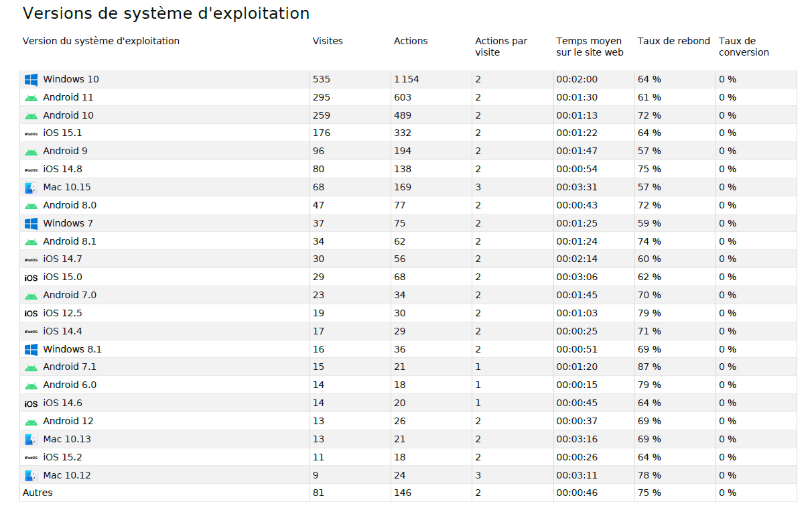Click the iOS 15.1 iPadOS icon
This screenshot has width=812, height=508.
[x=31, y=134]
